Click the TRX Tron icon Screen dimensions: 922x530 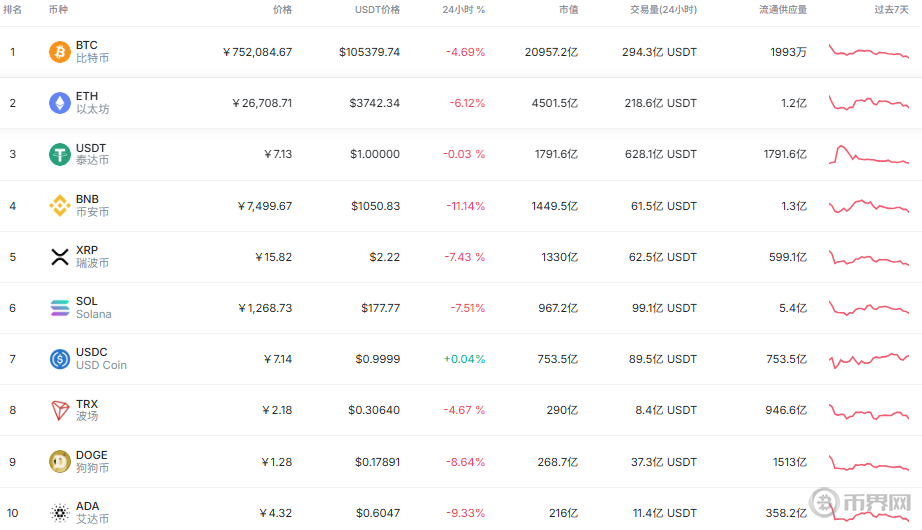point(60,410)
